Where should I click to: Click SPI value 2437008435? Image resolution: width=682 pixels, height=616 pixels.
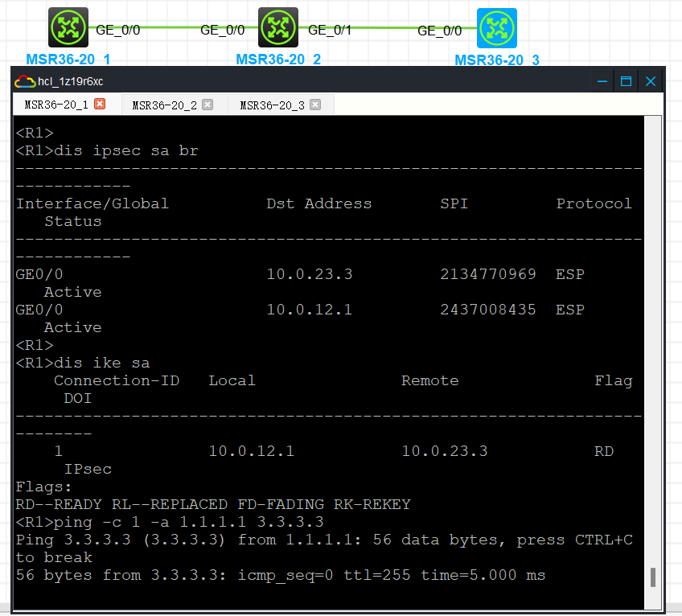pyautogui.click(x=488, y=310)
